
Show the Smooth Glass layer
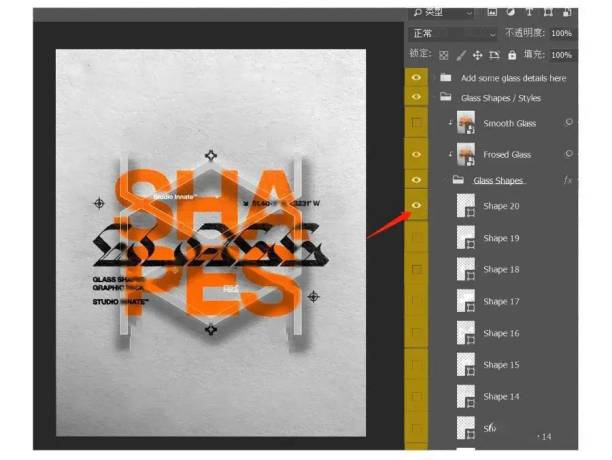click(x=417, y=124)
